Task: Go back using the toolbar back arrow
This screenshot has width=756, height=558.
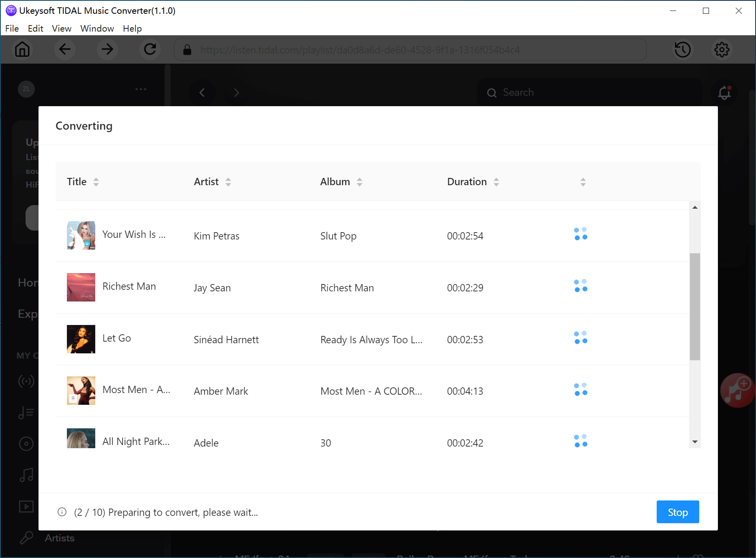Action: [65, 49]
